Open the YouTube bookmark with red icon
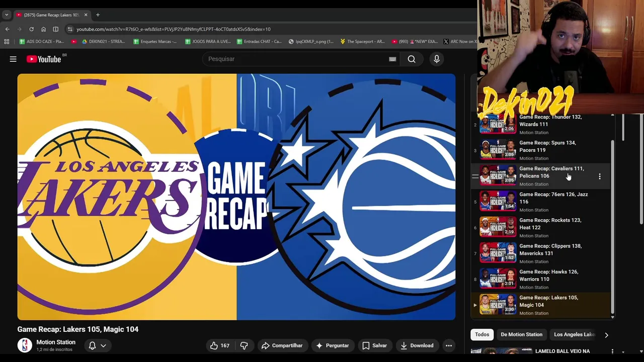 [x=74, y=42]
